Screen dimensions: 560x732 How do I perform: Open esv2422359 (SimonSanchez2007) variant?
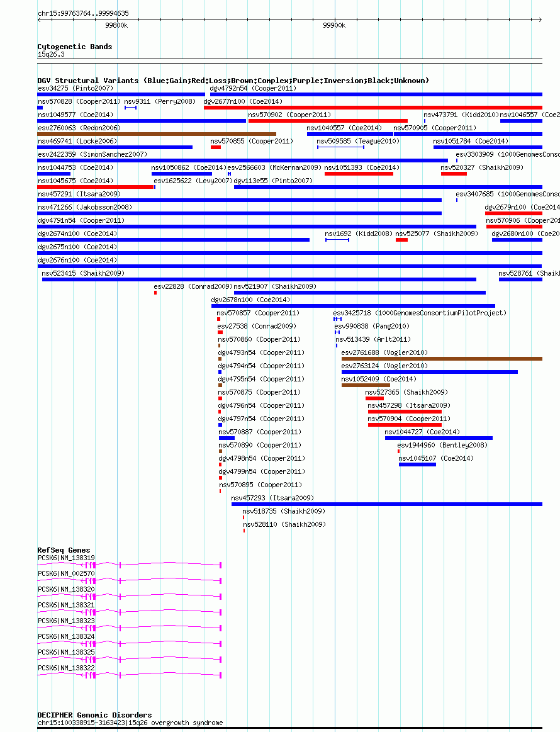[x=92, y=154]
